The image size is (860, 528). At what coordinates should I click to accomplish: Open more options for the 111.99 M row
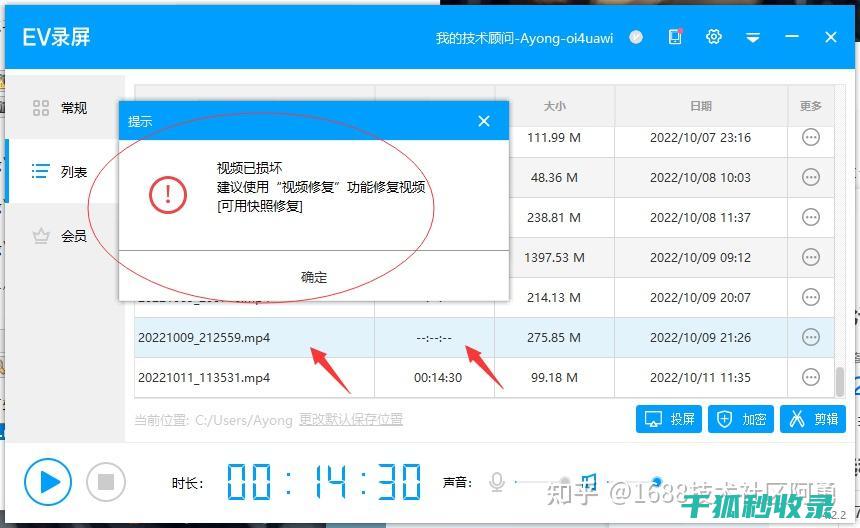click(x=811, y=137)
